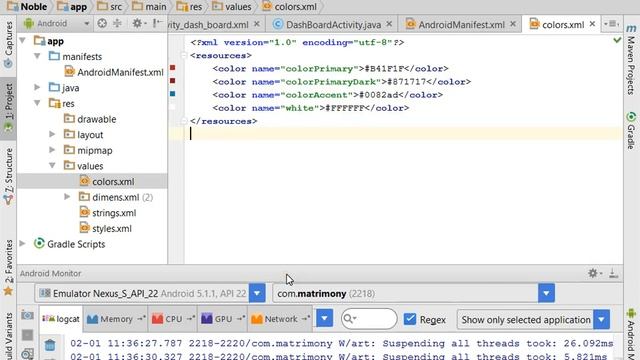The image size is (640, 360).
Task: Open the log level dropdown arrow
Action: pyautogui.click(x=324, y=318)
